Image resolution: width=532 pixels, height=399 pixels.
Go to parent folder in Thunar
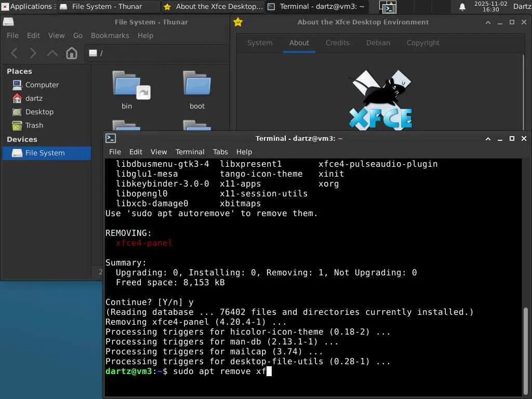click(52, 54)
